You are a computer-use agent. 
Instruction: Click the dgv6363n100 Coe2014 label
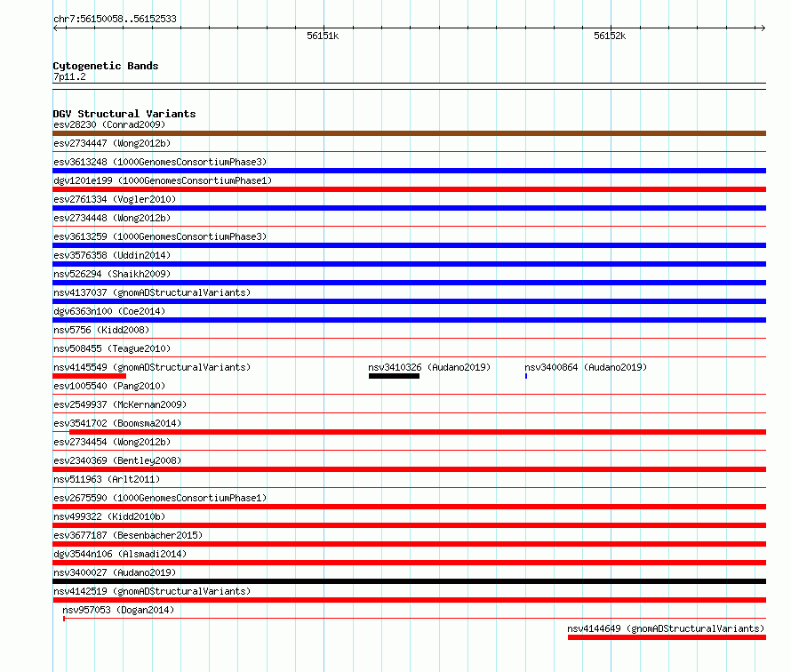click(x=109, y=311)
